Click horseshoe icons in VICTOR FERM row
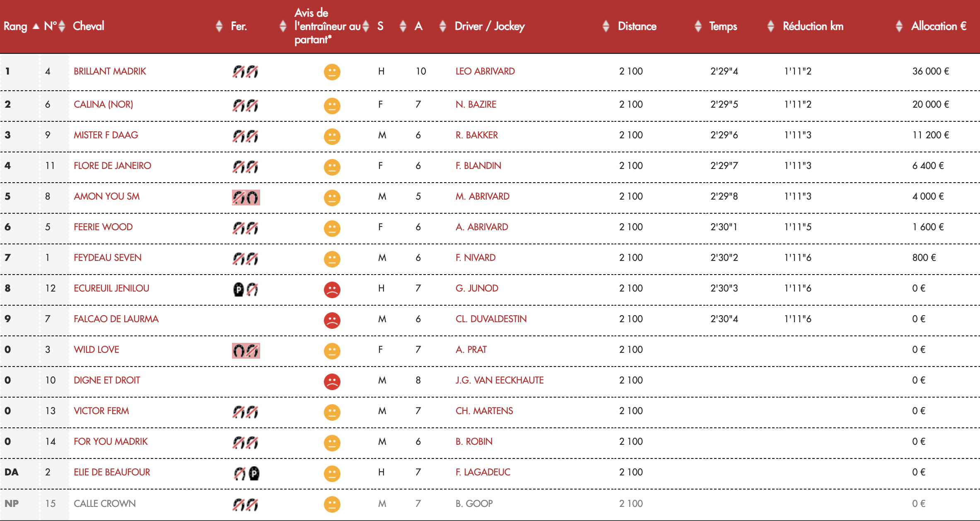Image resolution: width=980 pixels, height=521 pixels. [245, 412]
